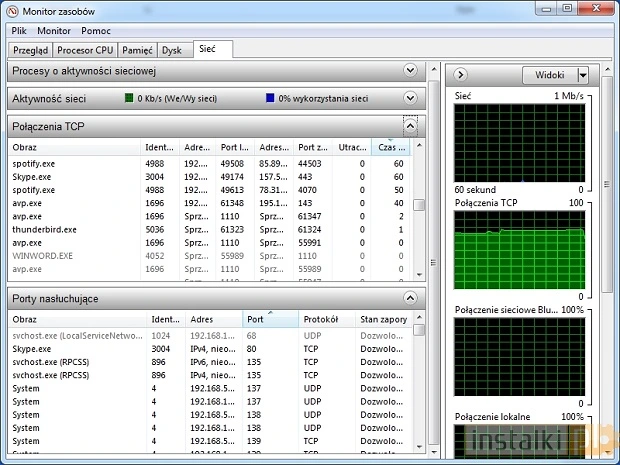Select the Dysk tab

(173, 49)
